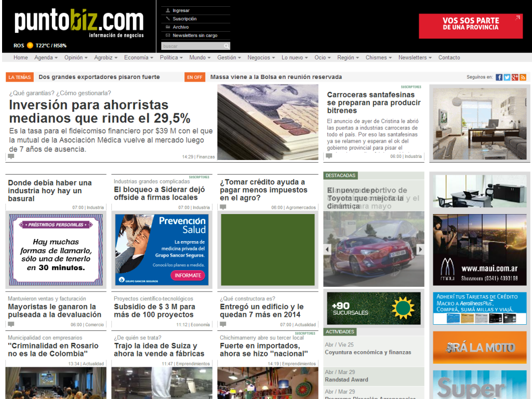
Task: Open Carroceras santafesinas headline
Action: click(374, 102)
